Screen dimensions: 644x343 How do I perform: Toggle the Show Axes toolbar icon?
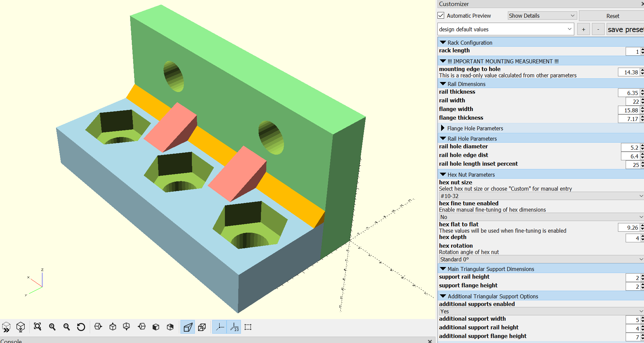[220, 327]
